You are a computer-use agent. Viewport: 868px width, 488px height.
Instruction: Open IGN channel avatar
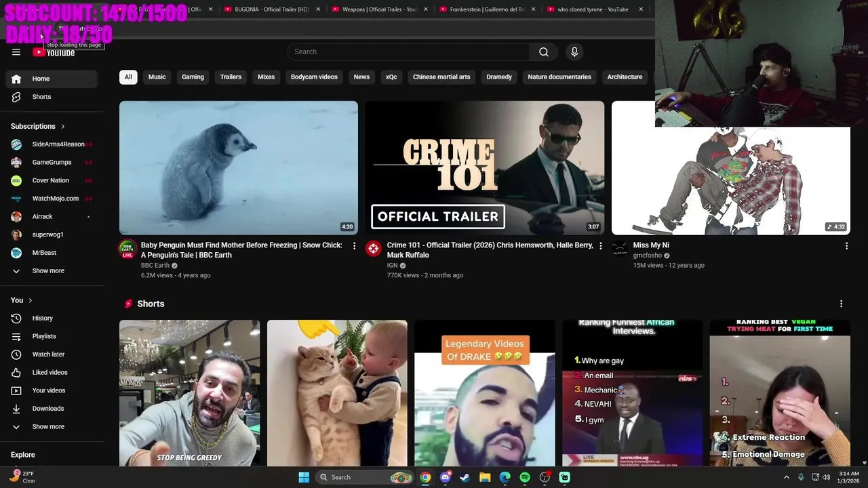click(x=374, y=249)
